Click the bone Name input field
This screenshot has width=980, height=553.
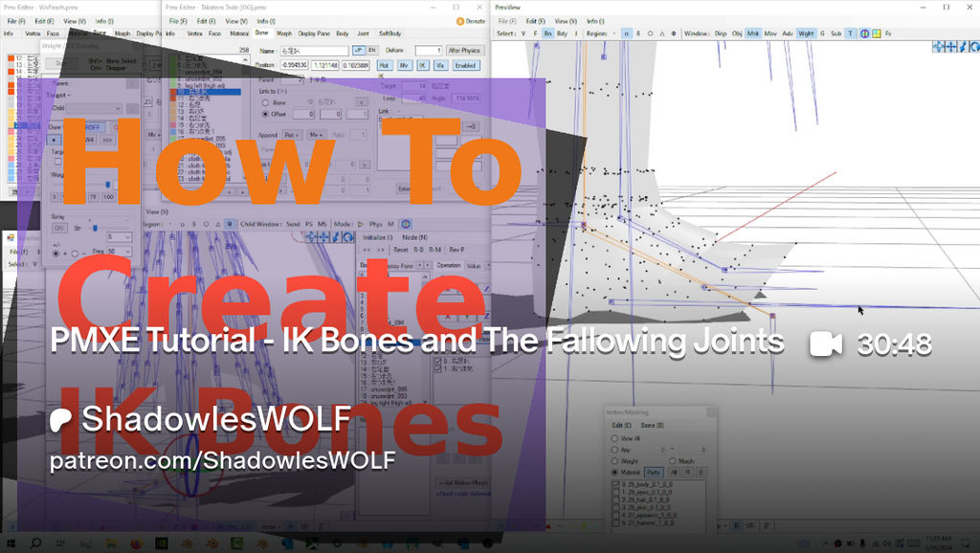point(314,51)
